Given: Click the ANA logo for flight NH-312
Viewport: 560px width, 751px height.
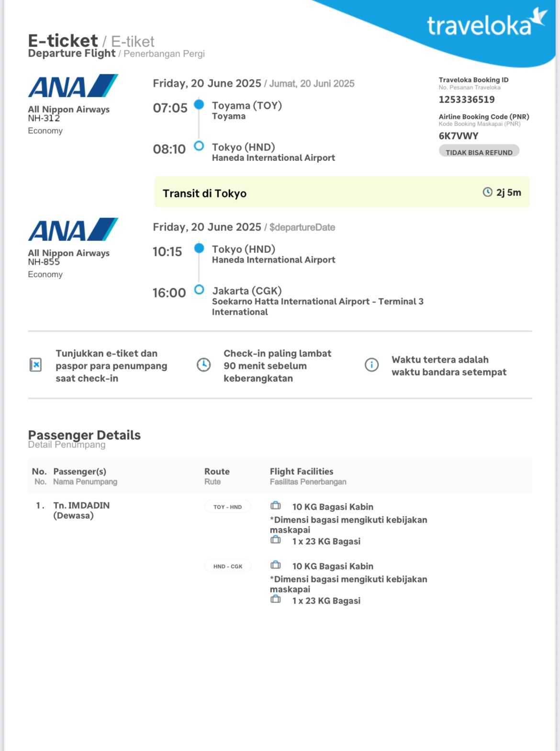Looking at the screenshot, I should pos(73,86).
